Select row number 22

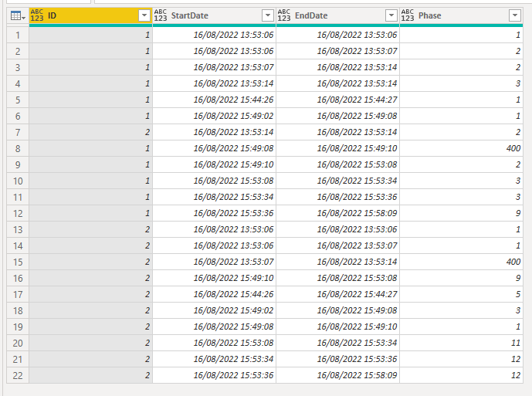tap(18, 375)
